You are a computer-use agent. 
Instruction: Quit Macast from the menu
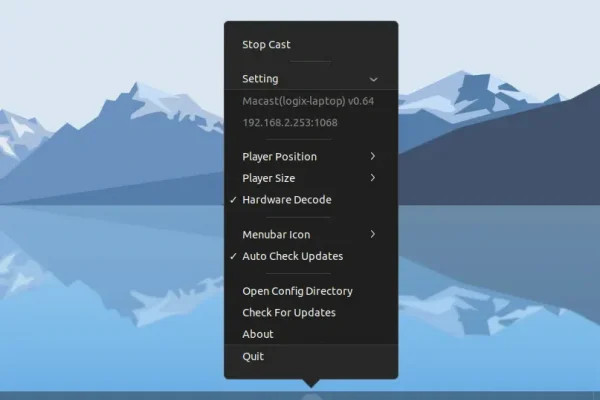(311, 356)
